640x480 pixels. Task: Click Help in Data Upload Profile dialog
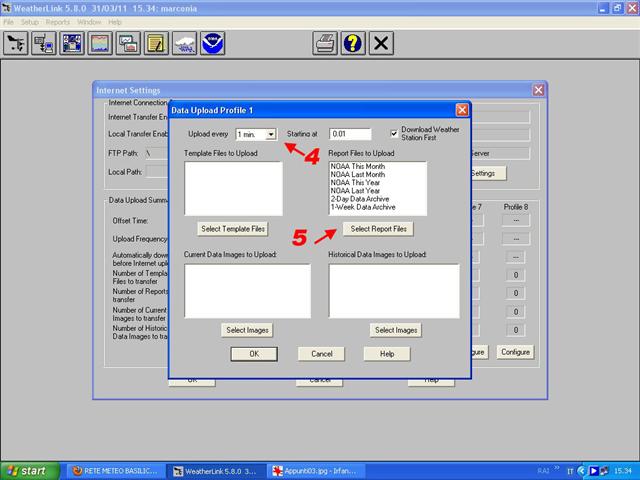tap(387, 354)
